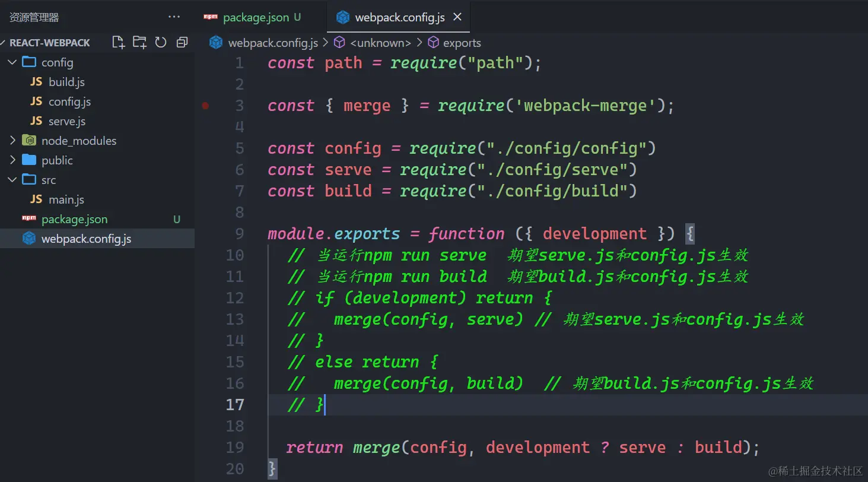Image resolution: width=868 pixels, height=482 pixels.
Task: Collapse the config folder
Action: click(12, 62)
